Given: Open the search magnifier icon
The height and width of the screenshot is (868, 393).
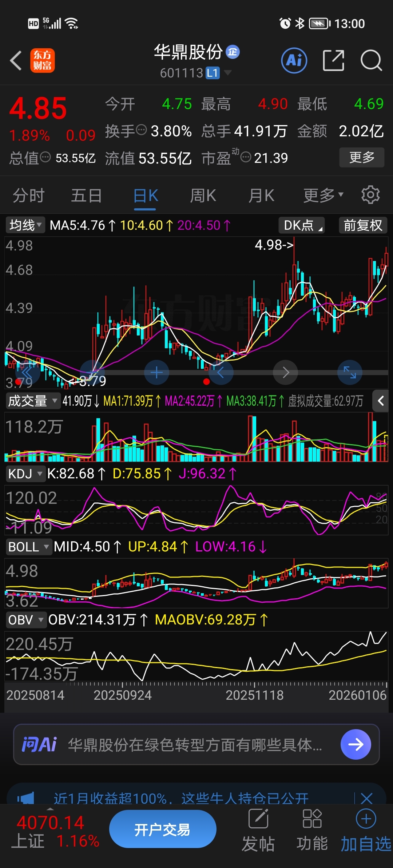Looking at the screenshot, I should (371, 60).
